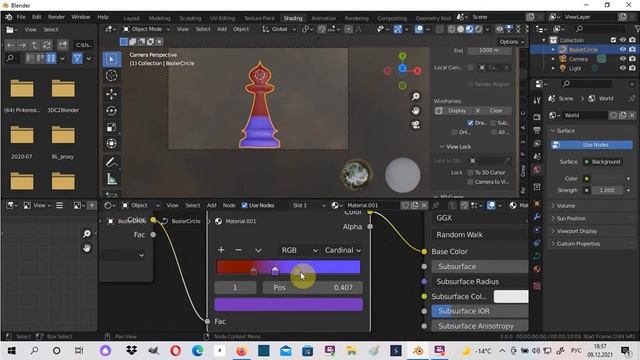Toggle Collection visibility eye in outliner
640x360 pixels.
[x=622, y=40]
